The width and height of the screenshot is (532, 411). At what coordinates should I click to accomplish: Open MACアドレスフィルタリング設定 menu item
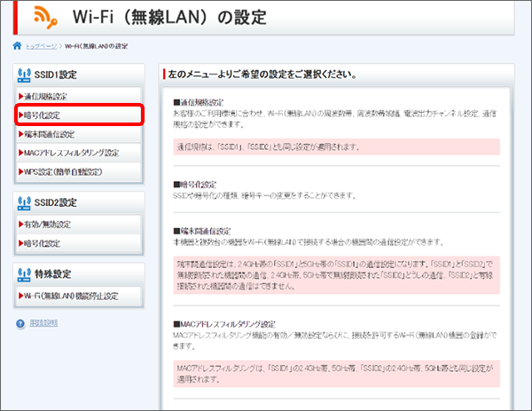click(79, 153)
